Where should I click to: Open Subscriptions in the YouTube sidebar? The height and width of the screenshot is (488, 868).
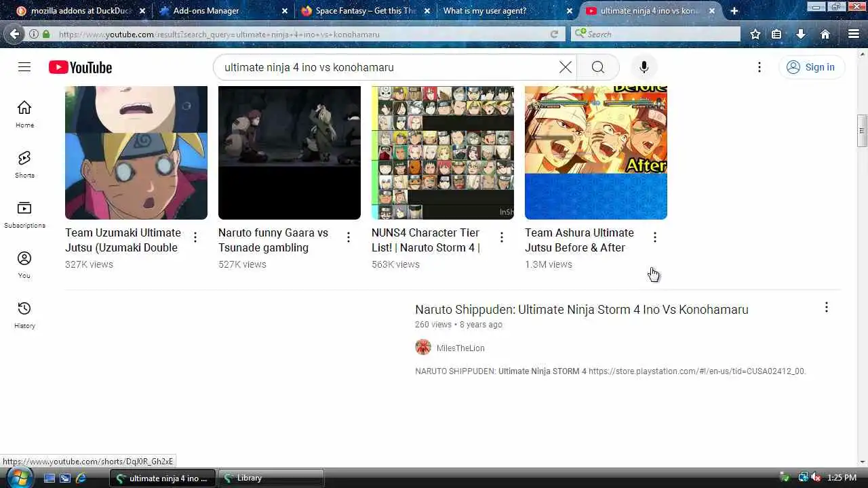pyautogui.click(x=24, y=214)
